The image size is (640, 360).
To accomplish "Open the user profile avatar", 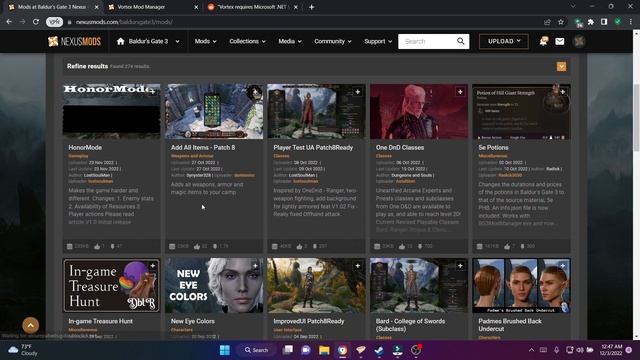I will [x=579, y=41].
